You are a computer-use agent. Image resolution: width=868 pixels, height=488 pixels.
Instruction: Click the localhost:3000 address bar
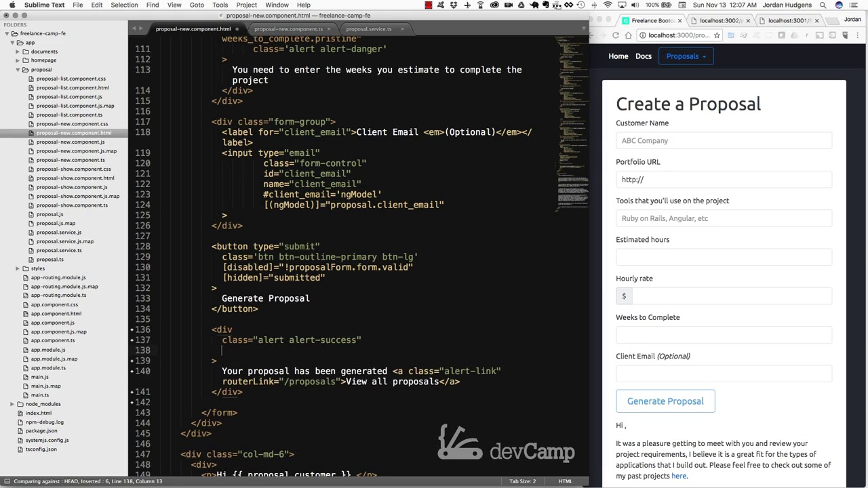(x=678, y=35)
